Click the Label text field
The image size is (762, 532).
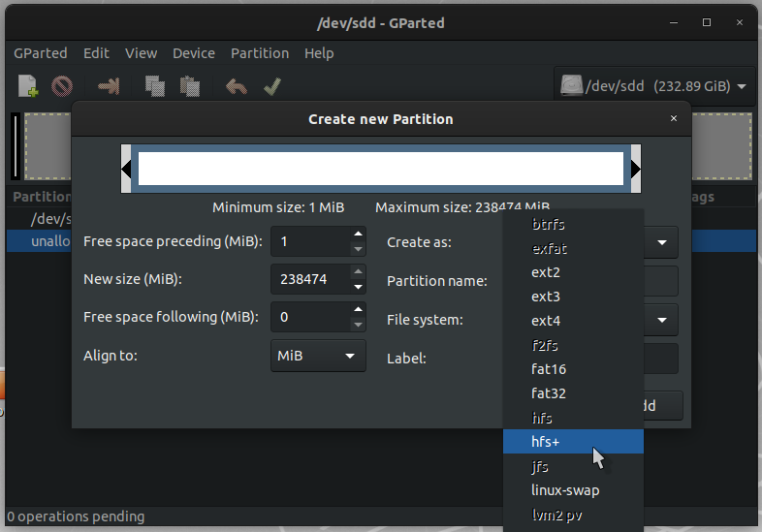(x=661, y=359)
